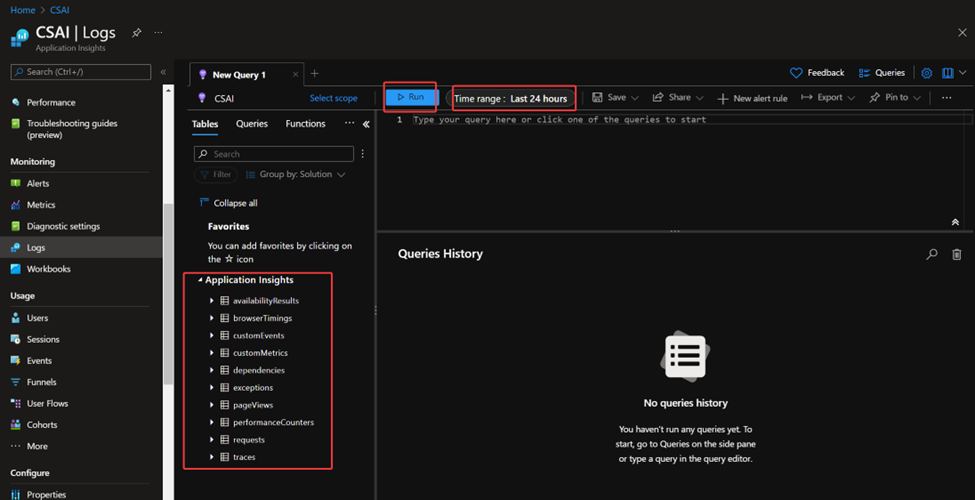The width and height of the screenshot is (975, 500).
Task: Select the customMetrics table
Action: [x=261, y=353]
